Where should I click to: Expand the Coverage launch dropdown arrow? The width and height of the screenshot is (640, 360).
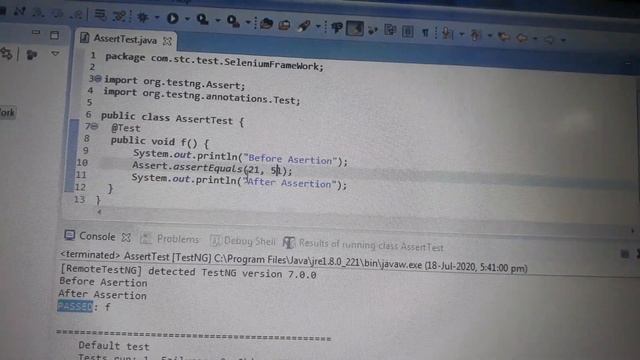[218, 20]
